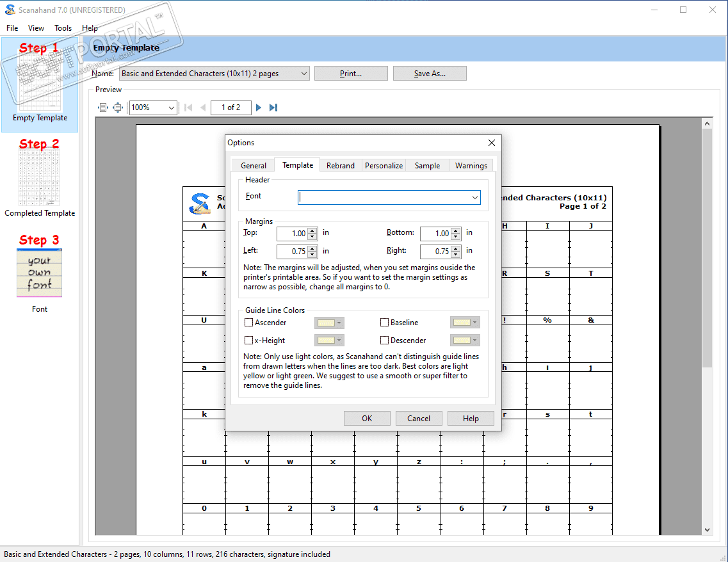Open the template Name dropdown
This screenshot has width=728, height=562.
click(x=304, y=74)
